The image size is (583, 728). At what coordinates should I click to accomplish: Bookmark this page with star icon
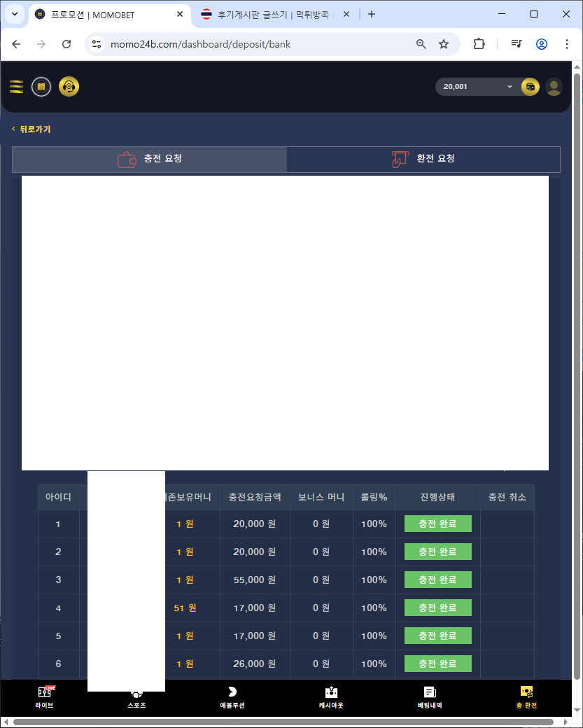click(444, 44)
